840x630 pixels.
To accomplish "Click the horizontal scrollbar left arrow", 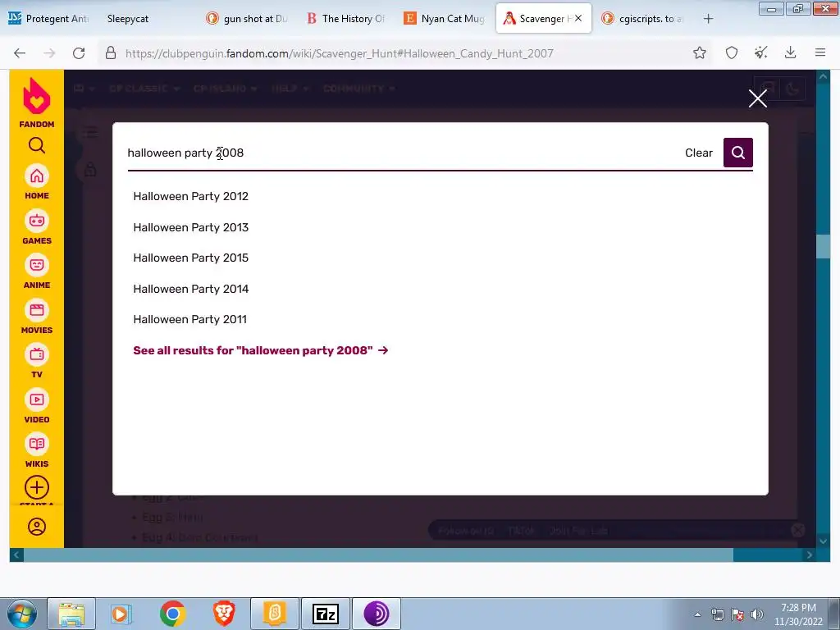I will [x=16, y=555].
